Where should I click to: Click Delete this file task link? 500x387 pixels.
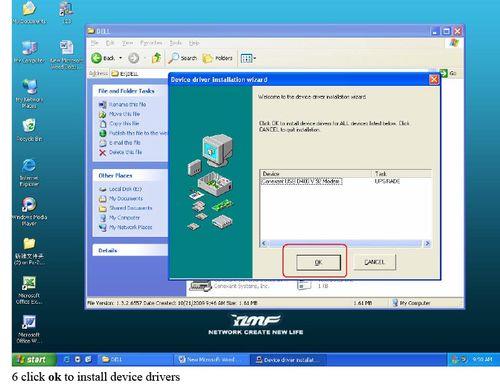[121, 152]
